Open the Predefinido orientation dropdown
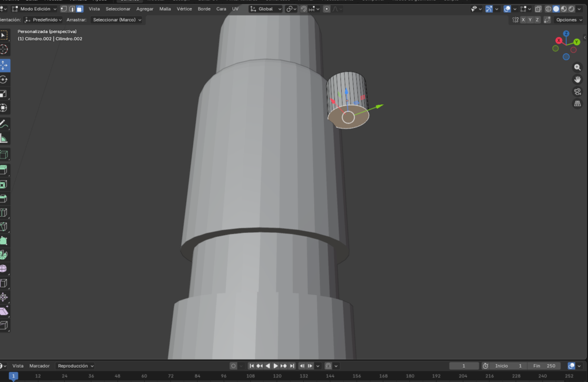 pos(44,20)
